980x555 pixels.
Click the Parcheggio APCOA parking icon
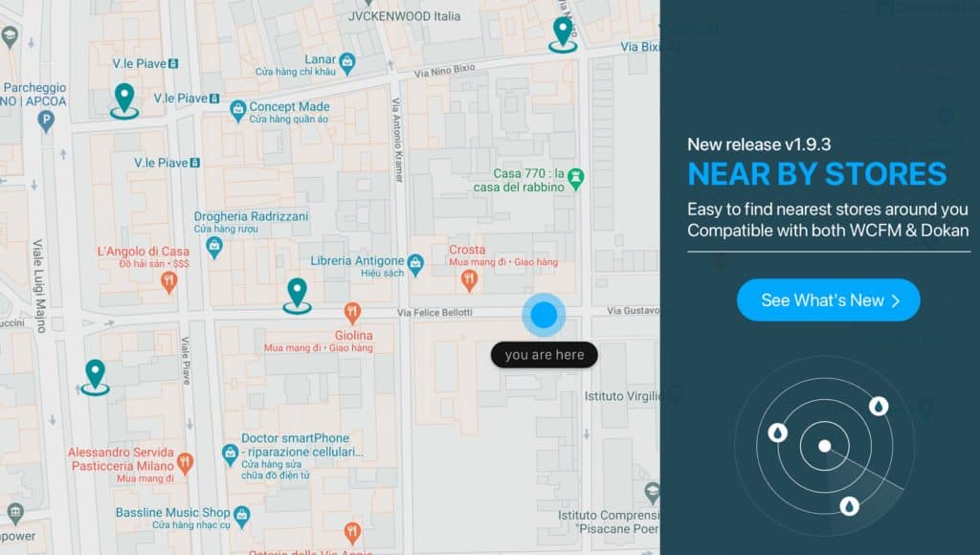point(45,119)
